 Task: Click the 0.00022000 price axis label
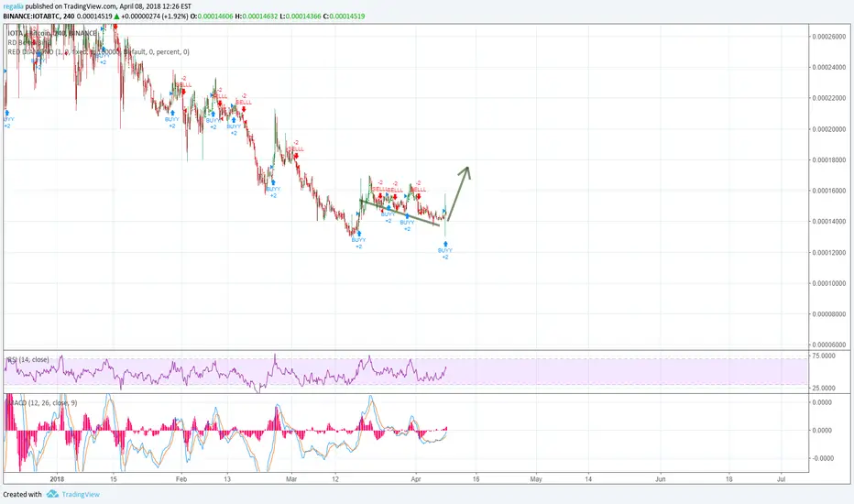pyautogui.click(x=829, y=98)
